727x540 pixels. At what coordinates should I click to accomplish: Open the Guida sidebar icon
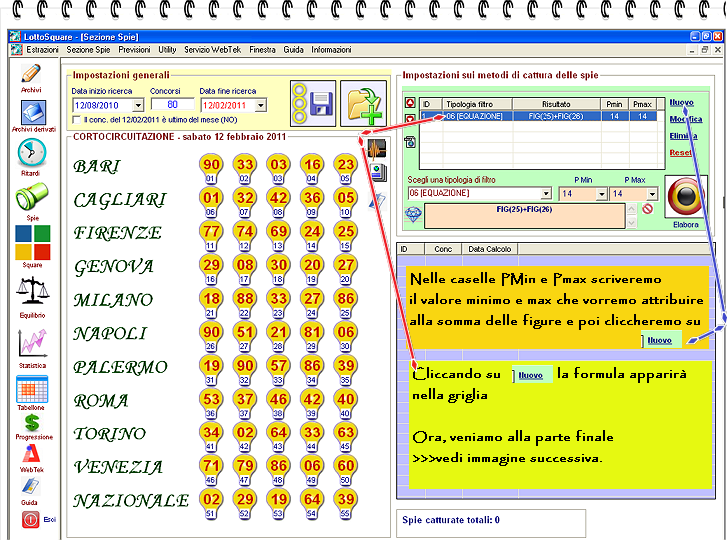click(30, 486)
